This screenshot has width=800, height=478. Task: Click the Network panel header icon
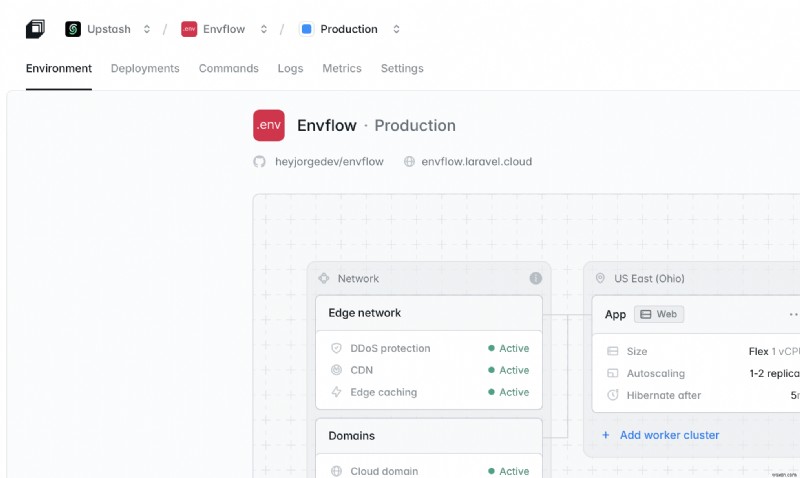pyautogui.click(x=323, y=278)
